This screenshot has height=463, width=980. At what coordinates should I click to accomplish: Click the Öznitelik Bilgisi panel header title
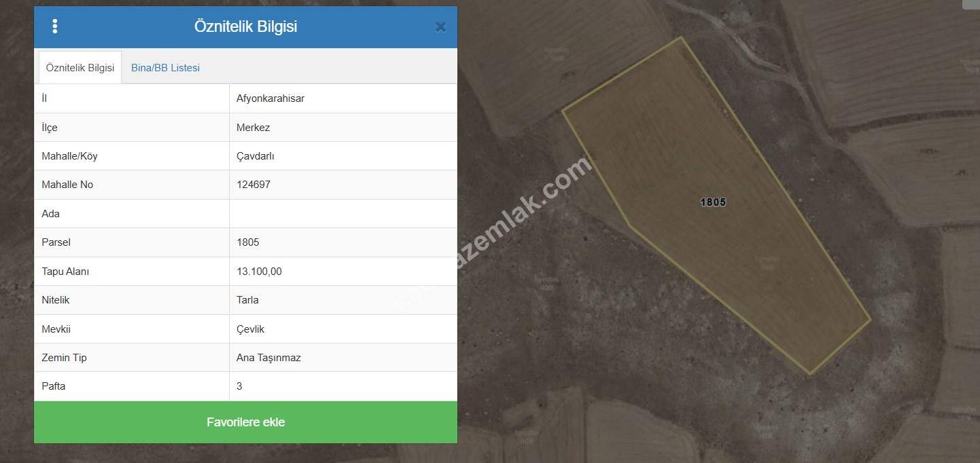tap(245, 26)
